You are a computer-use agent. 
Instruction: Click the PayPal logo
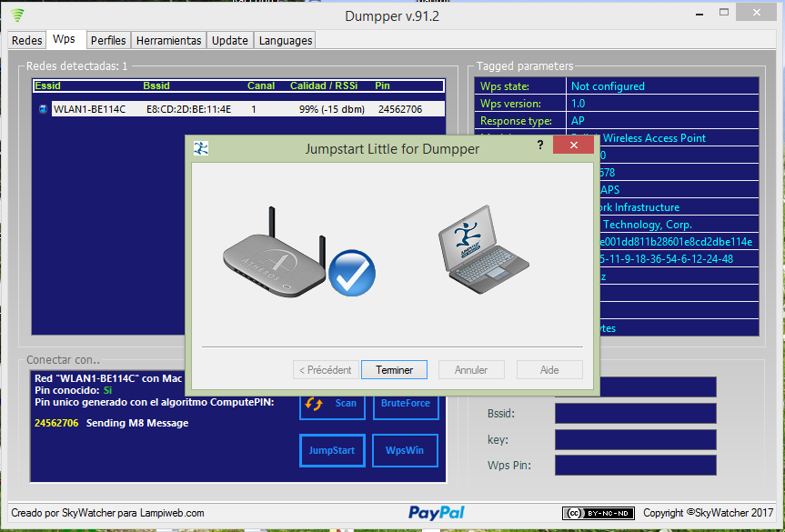click(437, 513)
